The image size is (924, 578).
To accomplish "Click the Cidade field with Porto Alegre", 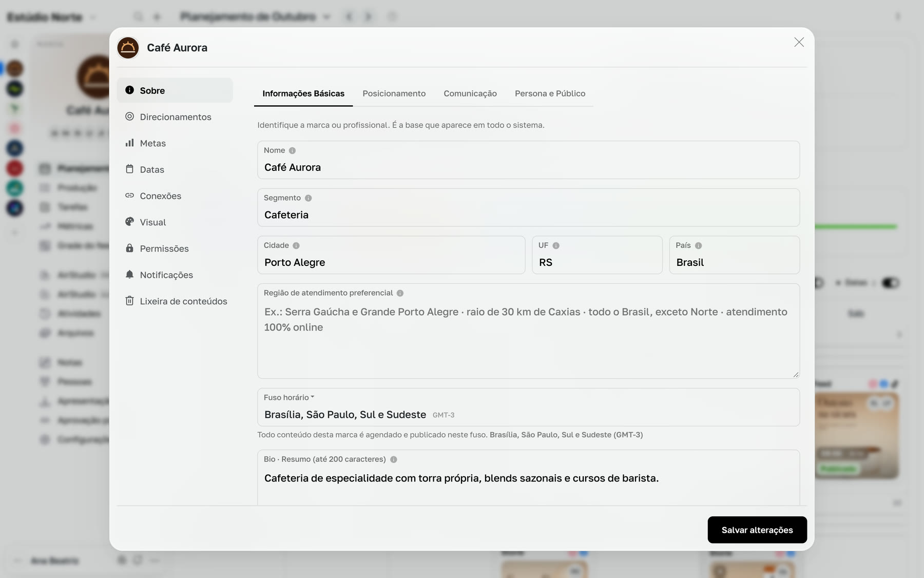I will [391, 255].
